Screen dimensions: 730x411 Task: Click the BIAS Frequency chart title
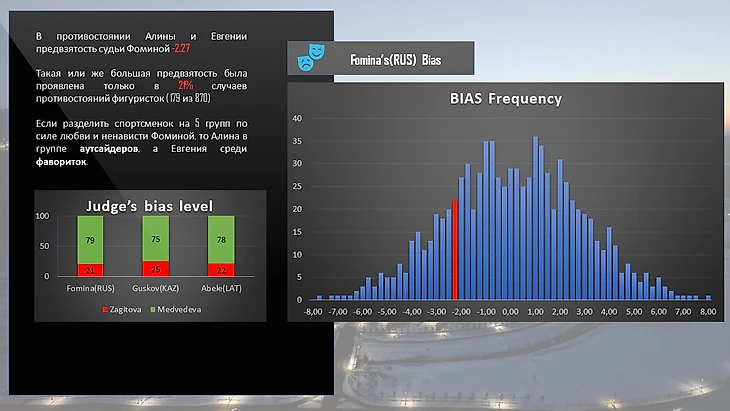coord(505,99)
